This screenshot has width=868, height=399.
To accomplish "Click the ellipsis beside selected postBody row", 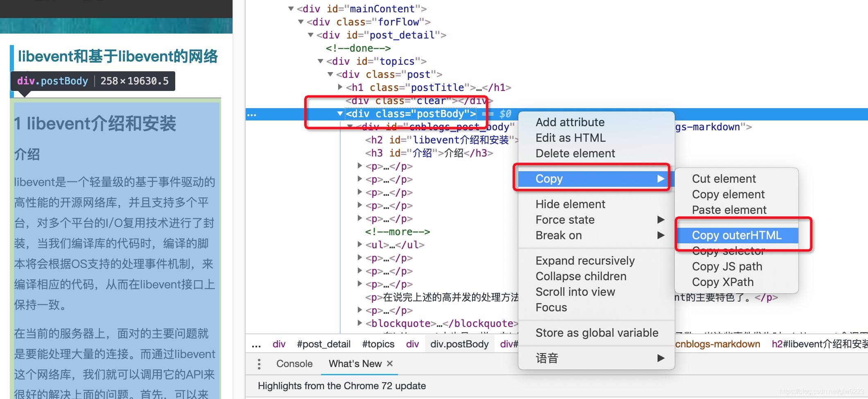I will click(252, 115).
